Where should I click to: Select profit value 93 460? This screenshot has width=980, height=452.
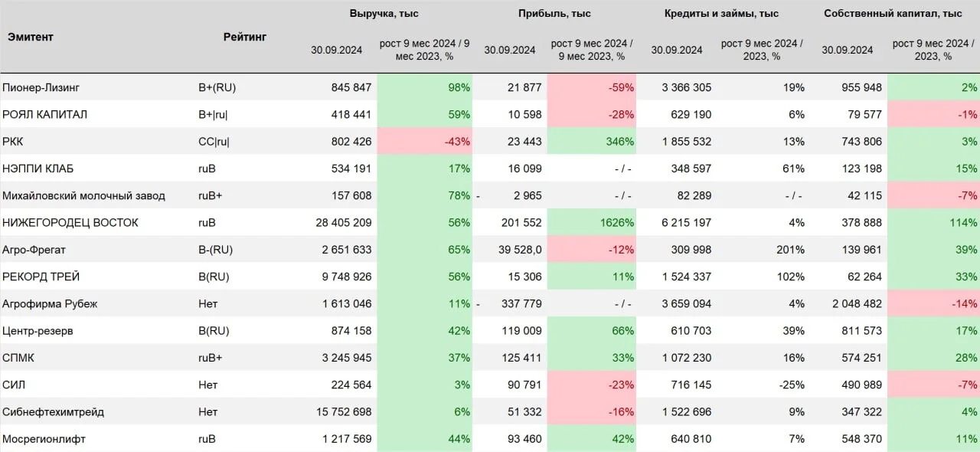524,439
